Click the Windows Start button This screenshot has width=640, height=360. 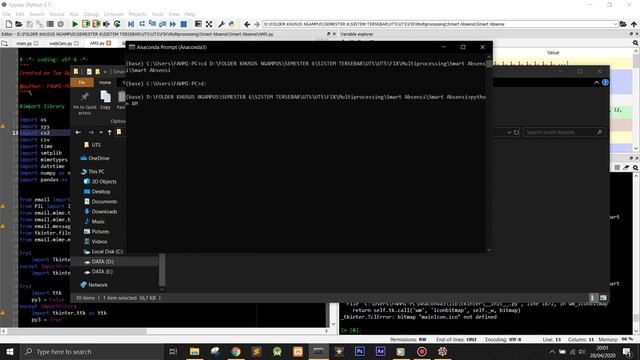click(x=10, y=351)
